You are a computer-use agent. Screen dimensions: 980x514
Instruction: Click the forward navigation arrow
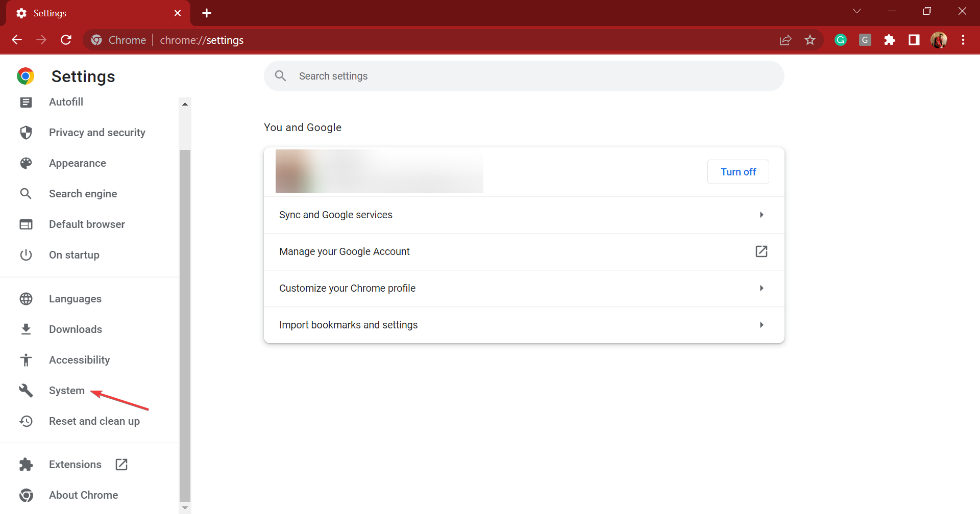click(41, 40)
